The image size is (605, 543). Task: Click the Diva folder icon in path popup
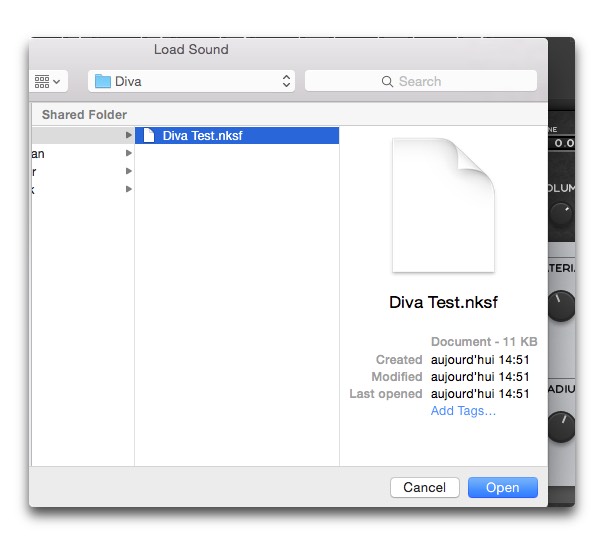103,81
